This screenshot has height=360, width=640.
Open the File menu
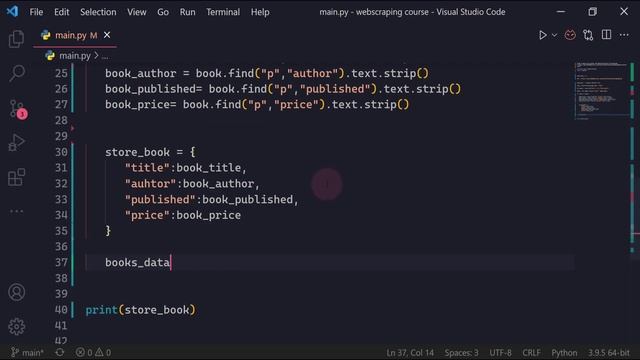tap(36, 12)
